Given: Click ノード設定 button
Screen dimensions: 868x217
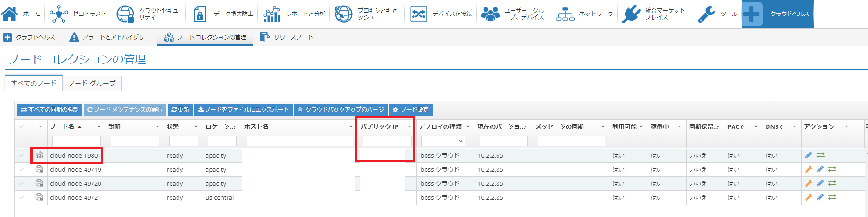Looking at the screenshot, I should tap(411, 110).
